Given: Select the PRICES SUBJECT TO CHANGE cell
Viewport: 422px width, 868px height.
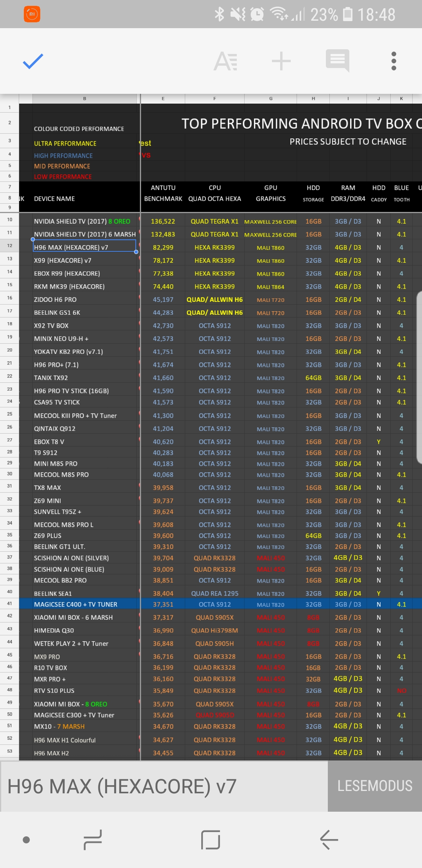Looking at the screenshot, I should click(348, 142).
